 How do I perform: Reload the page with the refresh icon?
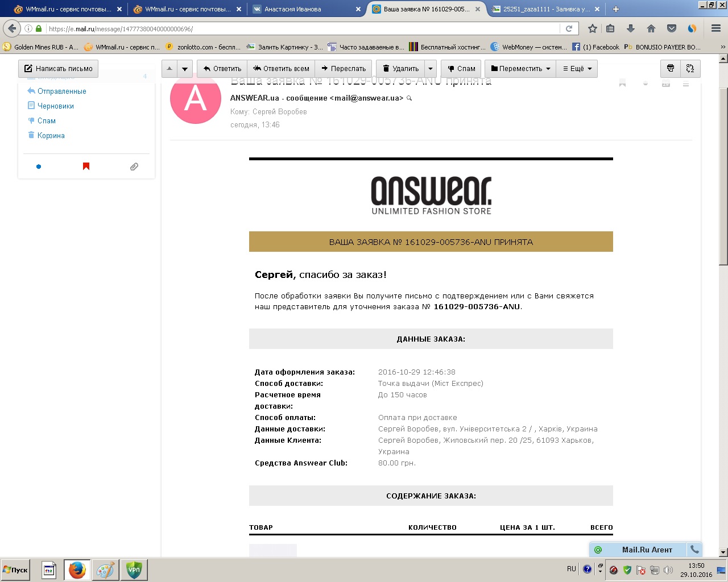click(569, 28)
